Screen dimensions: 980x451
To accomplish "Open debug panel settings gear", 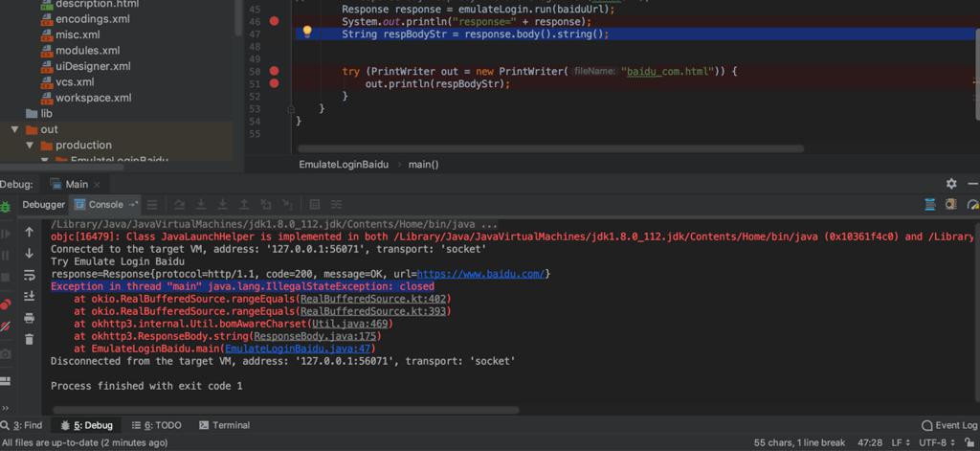I will 951,184.
